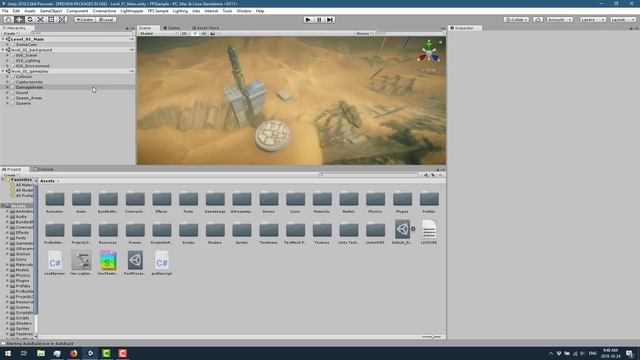Switch to the Game tab

[171, 28]
